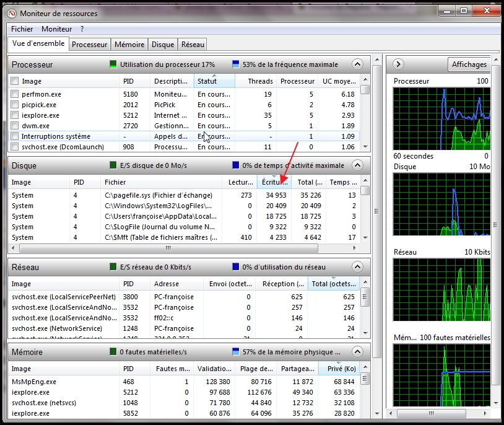Click the blue physical memory usage indicator

click(235, 352)
